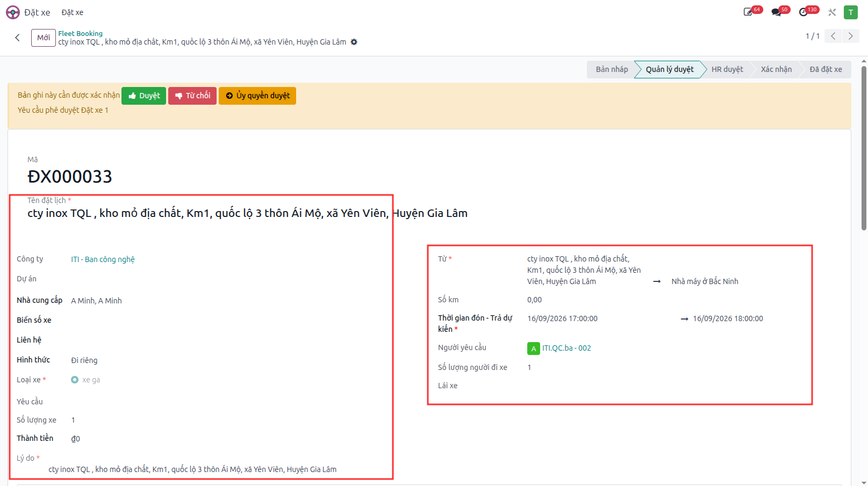Click the Số km value 0,00
The width and height of the screenshot is (868, 486).
point(534,300)
